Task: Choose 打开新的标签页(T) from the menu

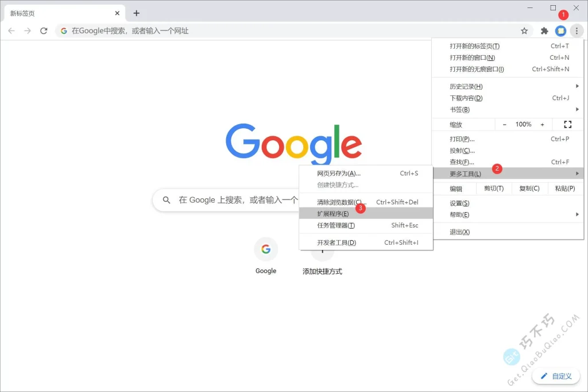Action: (x=508, y=46)
